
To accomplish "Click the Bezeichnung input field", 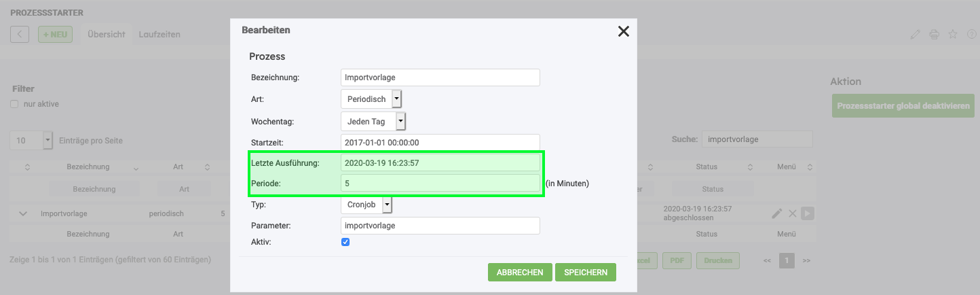I will tap(440, 77).
